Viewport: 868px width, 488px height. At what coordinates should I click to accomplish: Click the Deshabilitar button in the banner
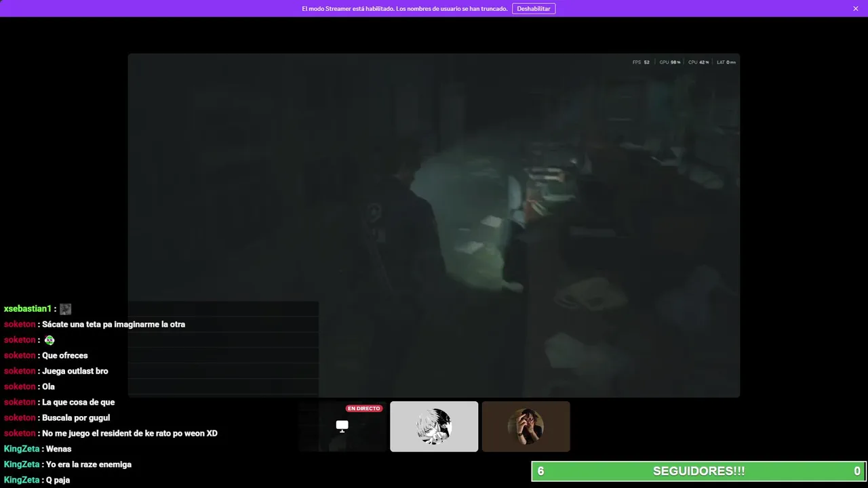[534, 9]
